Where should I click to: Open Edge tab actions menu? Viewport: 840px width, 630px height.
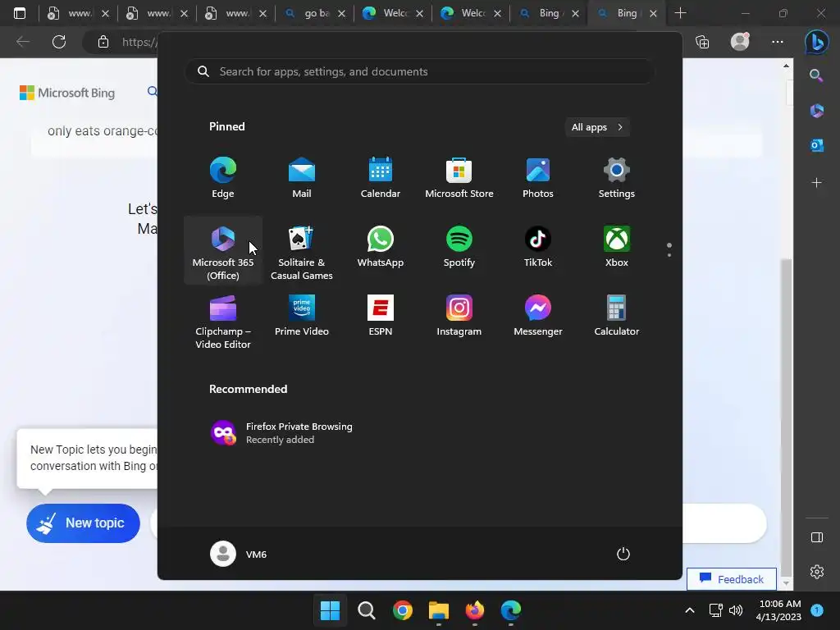[x=20, y=13]
